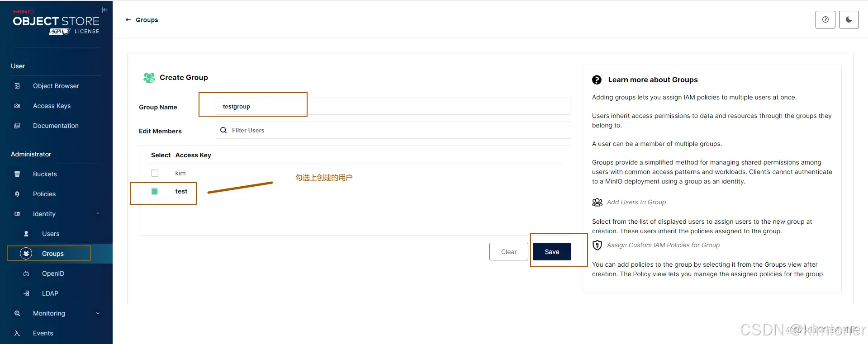This screenshot has height=344, width=868.
Task: Click the LDAP login icon
Action: pos(26,293)
